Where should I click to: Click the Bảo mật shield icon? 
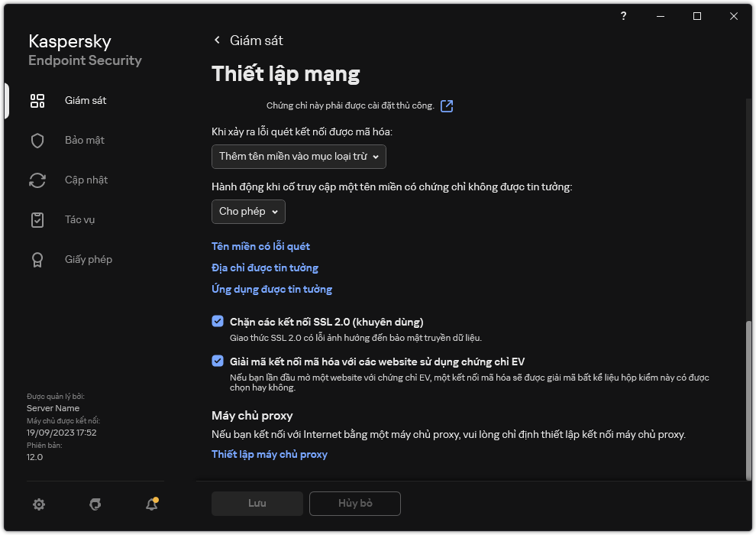tap(37, 141)
